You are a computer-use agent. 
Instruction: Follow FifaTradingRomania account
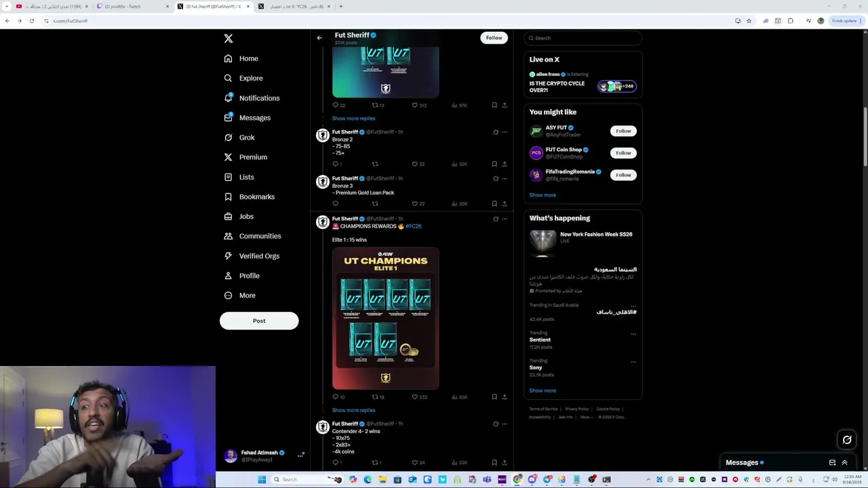pos(623,175)
